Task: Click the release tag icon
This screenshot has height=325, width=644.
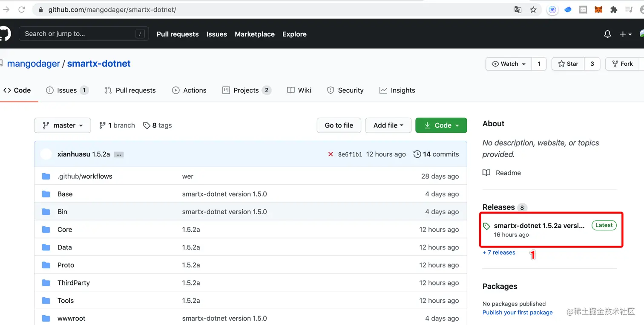Action: [x=486, y=226]
